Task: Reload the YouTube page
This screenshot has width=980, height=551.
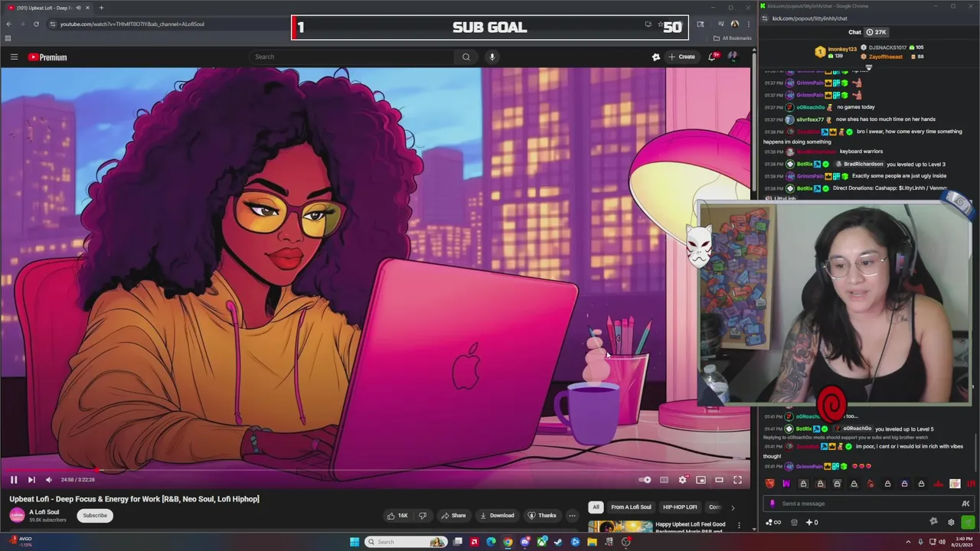Action: 36,24
